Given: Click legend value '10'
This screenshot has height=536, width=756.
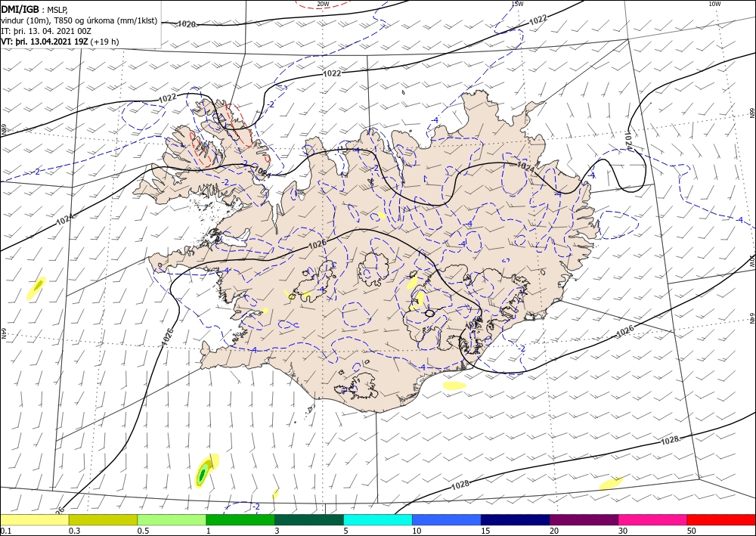Looking at the screenshot, I should point(417,531).
